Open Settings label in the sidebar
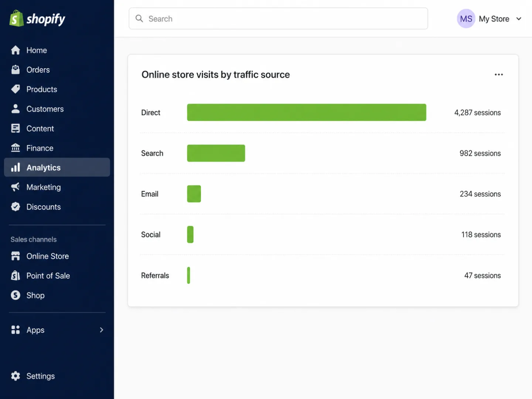Viewport: 532px width, 399px height. 41,376
